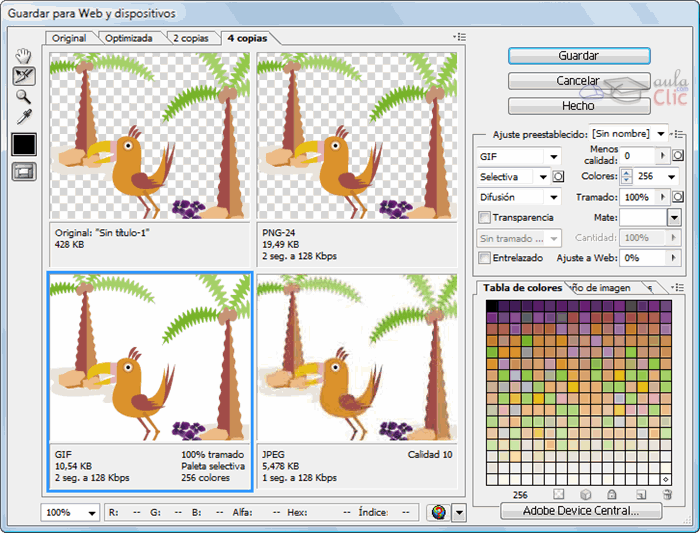
Task: Select the JPEG preview pane
Action: pyautogui.click(x=356, y=380)
